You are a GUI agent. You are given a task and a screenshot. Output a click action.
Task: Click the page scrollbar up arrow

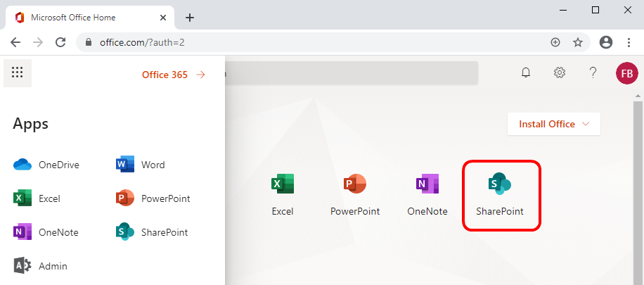(638, 96)
